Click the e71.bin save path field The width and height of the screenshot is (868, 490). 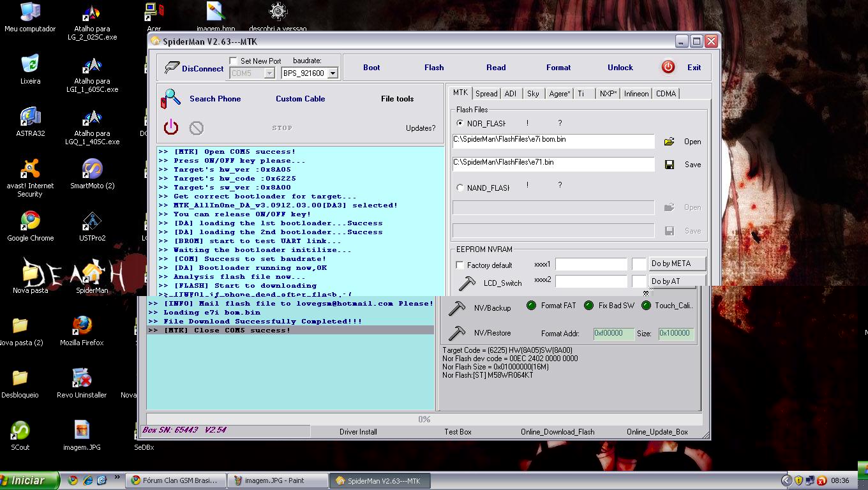553,164
